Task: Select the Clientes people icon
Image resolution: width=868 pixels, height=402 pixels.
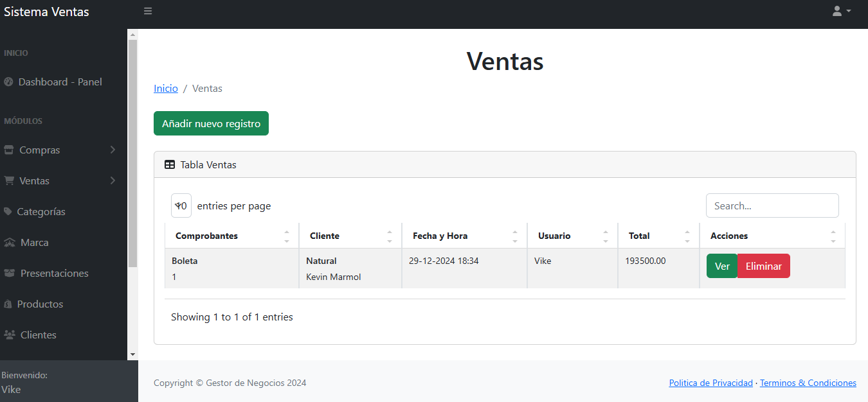Action: [x=8, y=335]
